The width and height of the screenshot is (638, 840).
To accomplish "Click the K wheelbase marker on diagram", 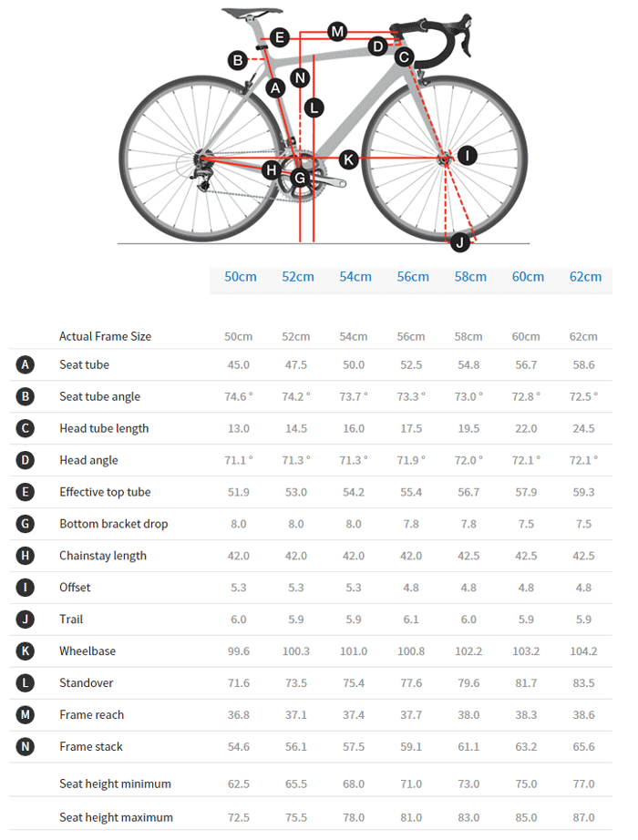I will tap(347, 160).
